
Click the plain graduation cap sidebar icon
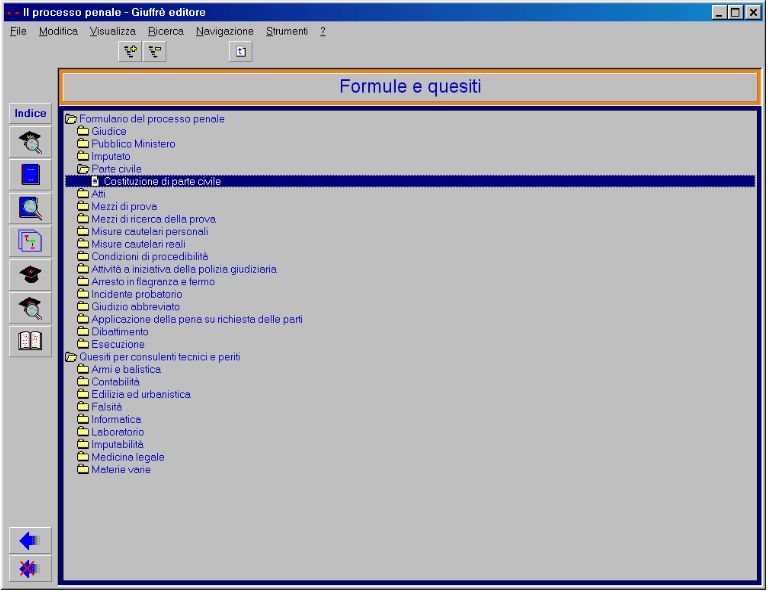pyautogui.click(x=30, y=275)
